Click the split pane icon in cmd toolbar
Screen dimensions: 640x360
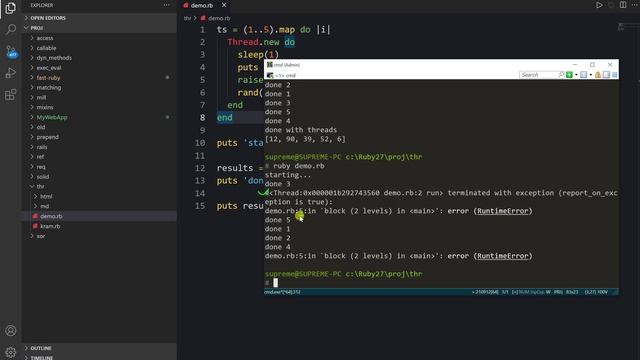click(607, 75)
